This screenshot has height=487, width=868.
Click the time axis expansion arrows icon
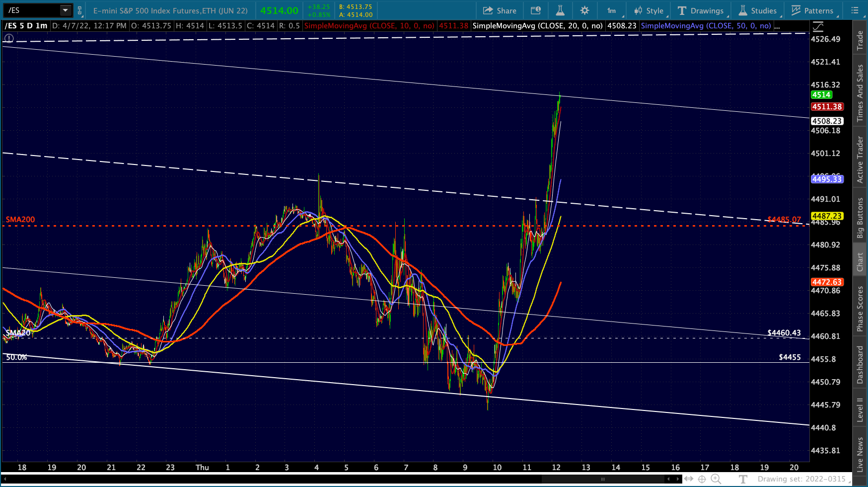tap(689, 479)
